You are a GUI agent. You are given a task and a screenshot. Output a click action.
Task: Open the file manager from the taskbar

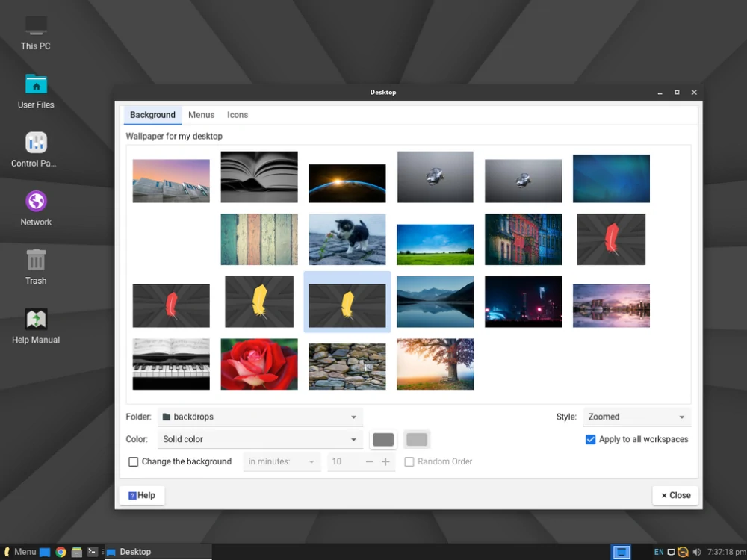point(76,552)
